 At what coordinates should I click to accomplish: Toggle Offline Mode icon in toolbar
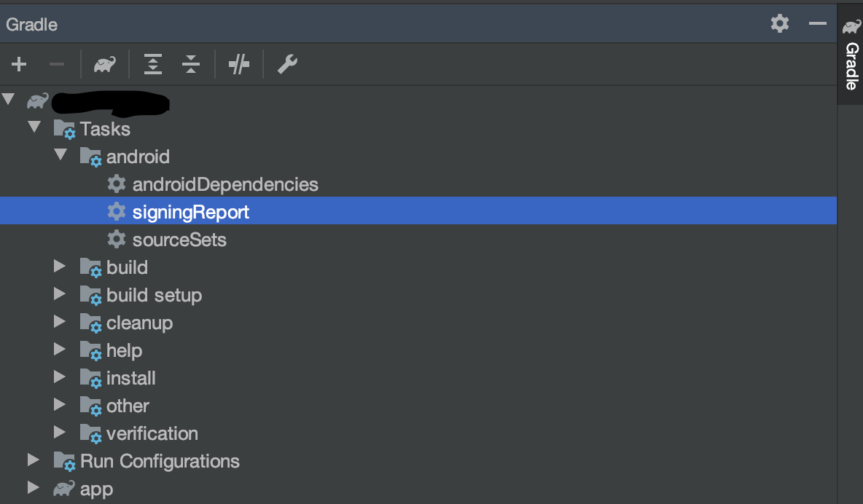tap(239, 65)
